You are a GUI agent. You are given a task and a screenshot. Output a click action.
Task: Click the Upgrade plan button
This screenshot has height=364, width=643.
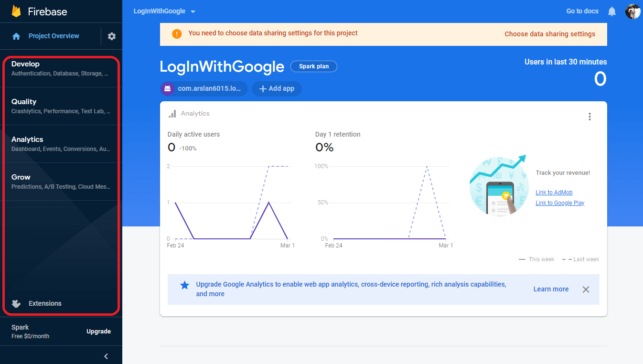pos(98,332)
